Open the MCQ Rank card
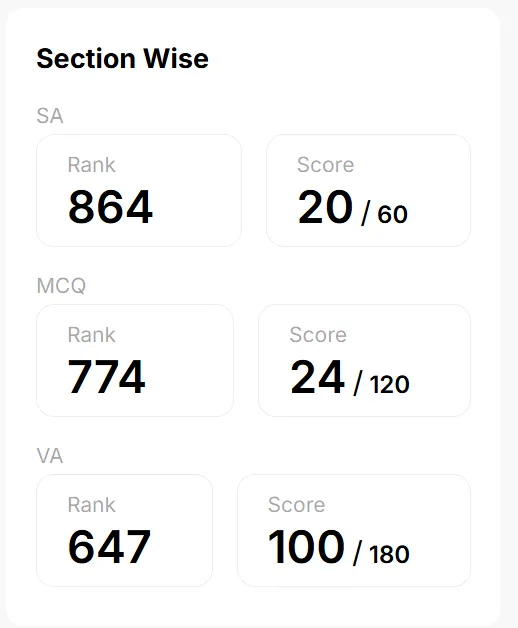 135,360
